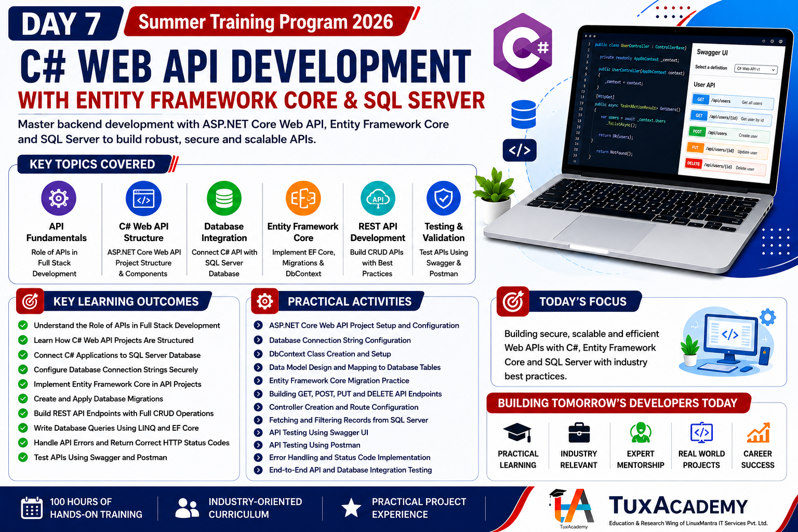Expand the PUT Update user endpoint row
Viewport: 798px width, 532px height.
coord(726,150)
